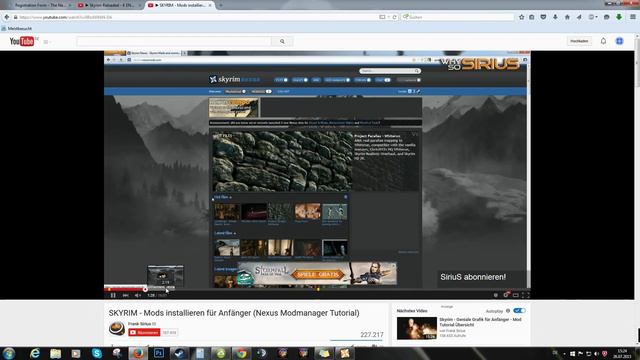Open Steam from the taskbar

179,353
